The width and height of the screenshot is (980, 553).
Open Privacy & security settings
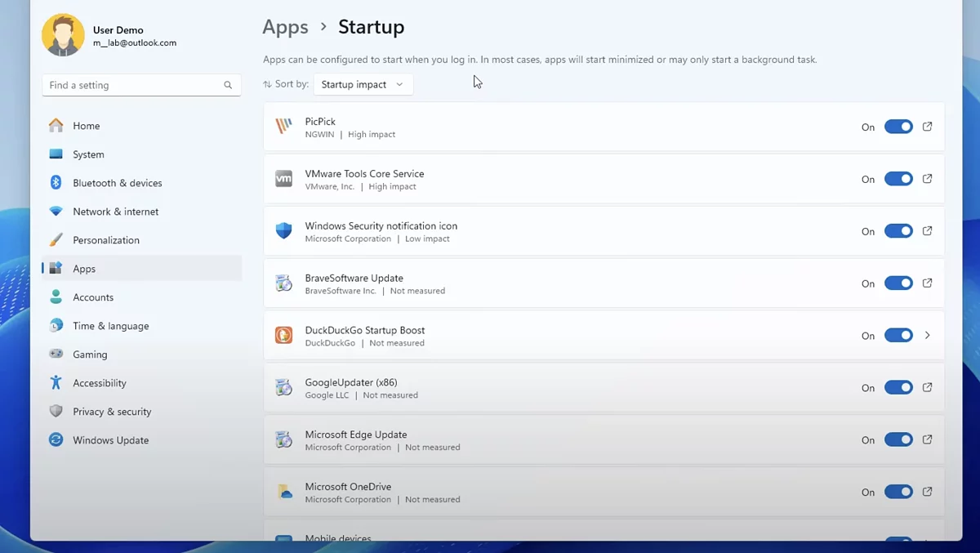click(x=142, y=412)
